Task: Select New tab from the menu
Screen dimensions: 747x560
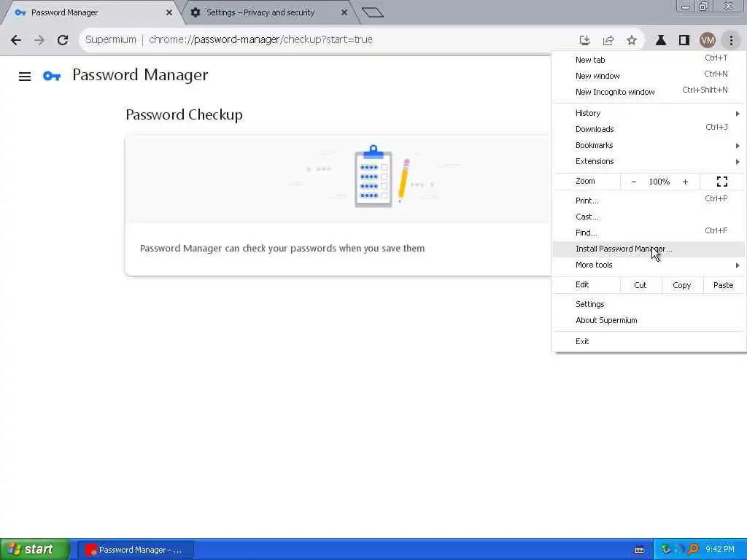Action: 649,60
